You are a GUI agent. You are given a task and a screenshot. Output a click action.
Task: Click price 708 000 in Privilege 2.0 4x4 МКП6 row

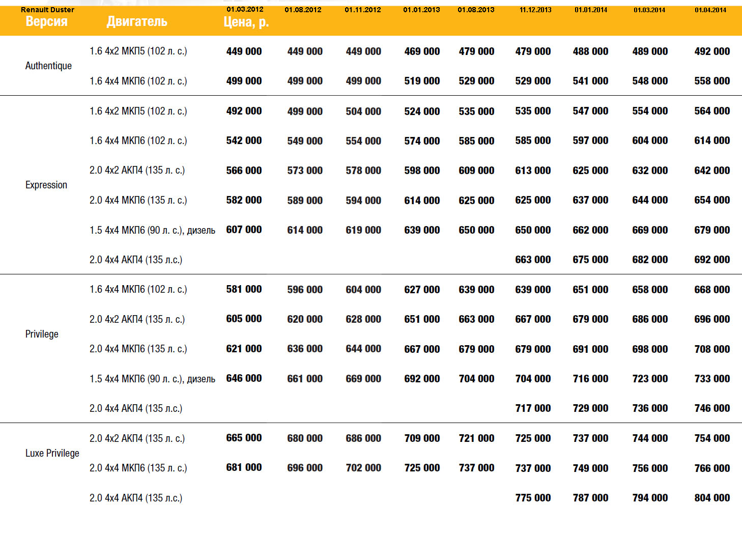(712, 349)
